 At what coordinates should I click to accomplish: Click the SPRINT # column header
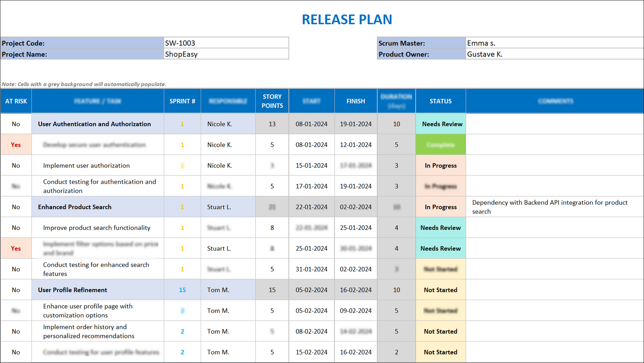point(182,101)
